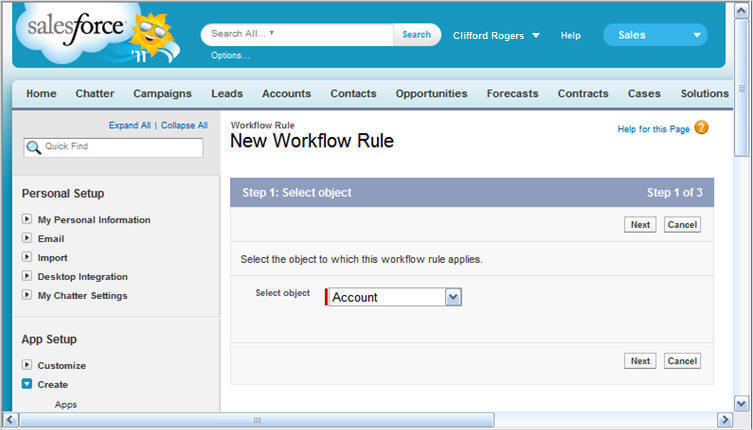753x430 pixels.
Task: Open the Sales app menu dropdown
Action: 655,35
